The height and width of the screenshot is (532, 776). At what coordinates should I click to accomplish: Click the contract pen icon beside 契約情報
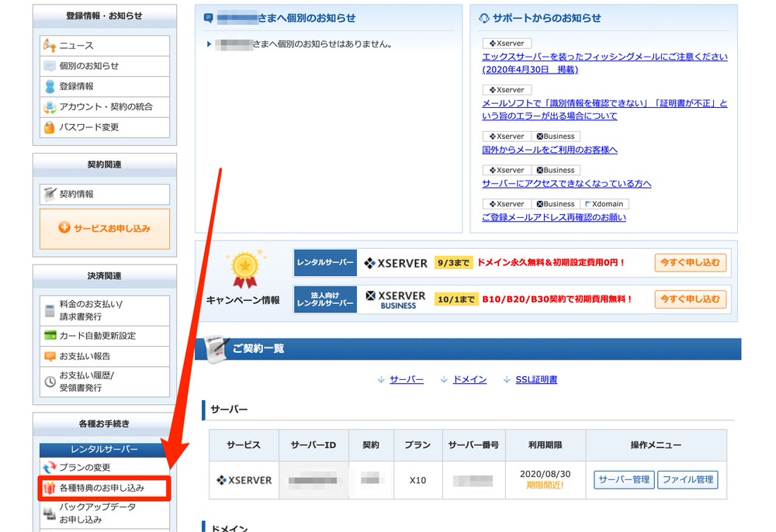point(50,194)
